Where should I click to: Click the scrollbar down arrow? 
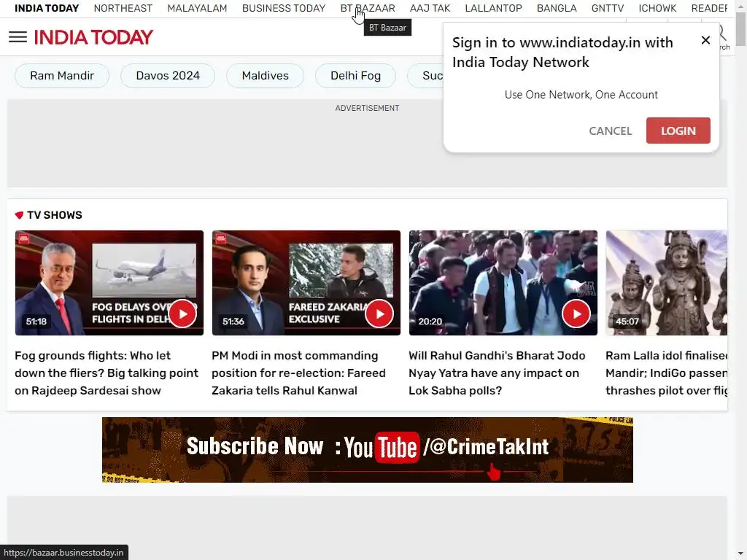(740, 554)
